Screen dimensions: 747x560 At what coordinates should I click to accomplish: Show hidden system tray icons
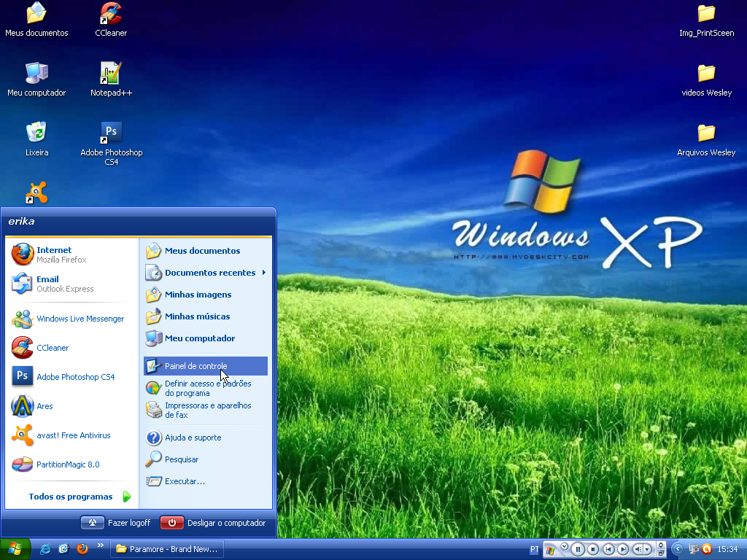(x=678, y=549)
